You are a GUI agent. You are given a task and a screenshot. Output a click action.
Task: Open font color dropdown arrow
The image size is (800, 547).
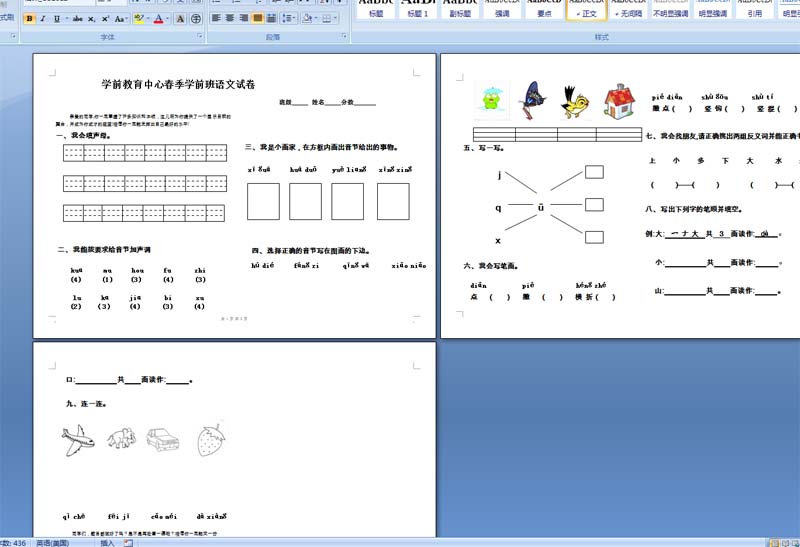(x=167, y=19)
